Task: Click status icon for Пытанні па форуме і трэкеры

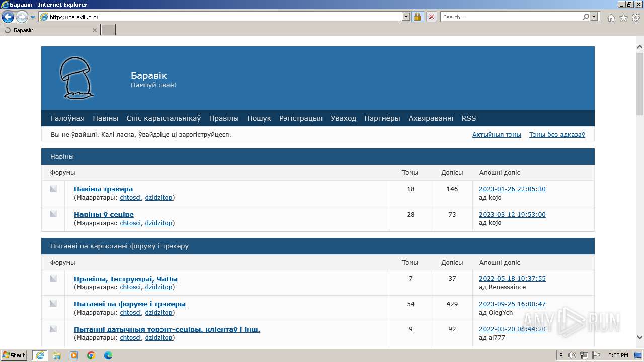Action: (x=53, y=303)
